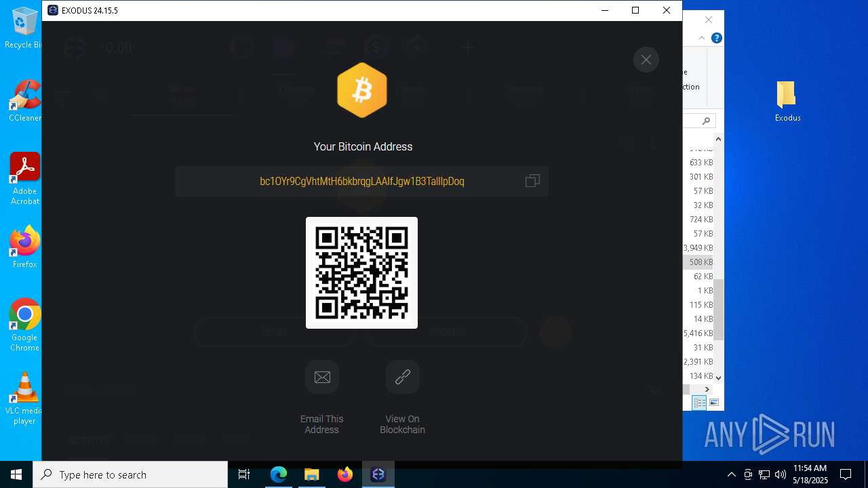Open the Recycle Bin desktop icon

[24, 28]
